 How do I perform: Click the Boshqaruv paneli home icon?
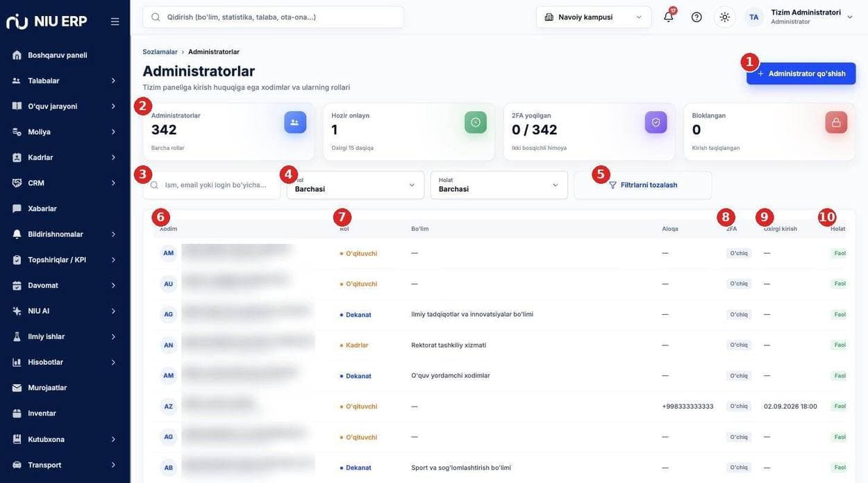[17, 55]
